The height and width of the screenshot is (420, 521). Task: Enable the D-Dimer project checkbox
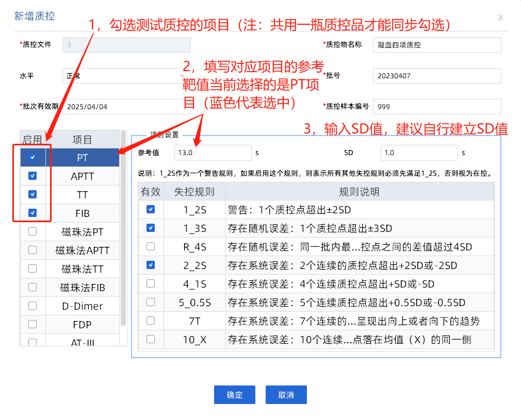32,306
